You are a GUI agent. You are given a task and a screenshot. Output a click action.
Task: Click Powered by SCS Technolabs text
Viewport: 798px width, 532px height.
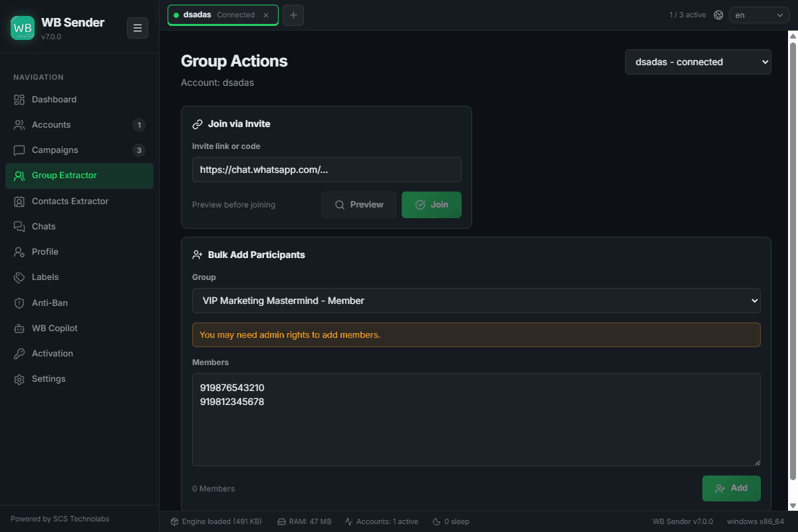[60, 519]
